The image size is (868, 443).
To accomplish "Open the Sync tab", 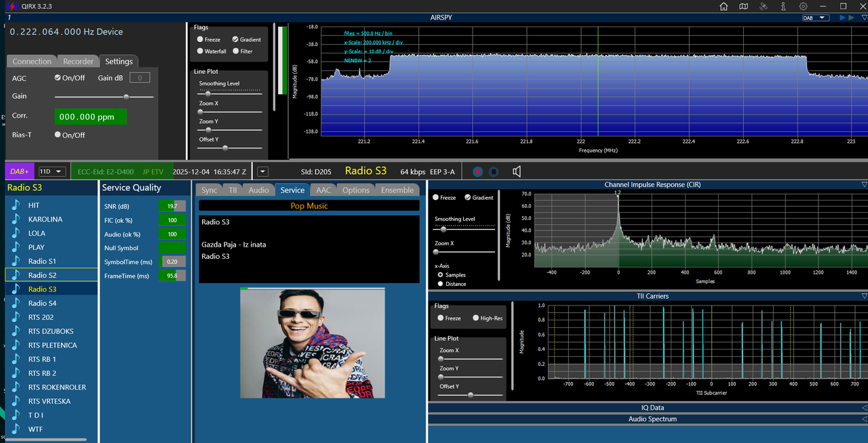I will click(x=210, y=190).
